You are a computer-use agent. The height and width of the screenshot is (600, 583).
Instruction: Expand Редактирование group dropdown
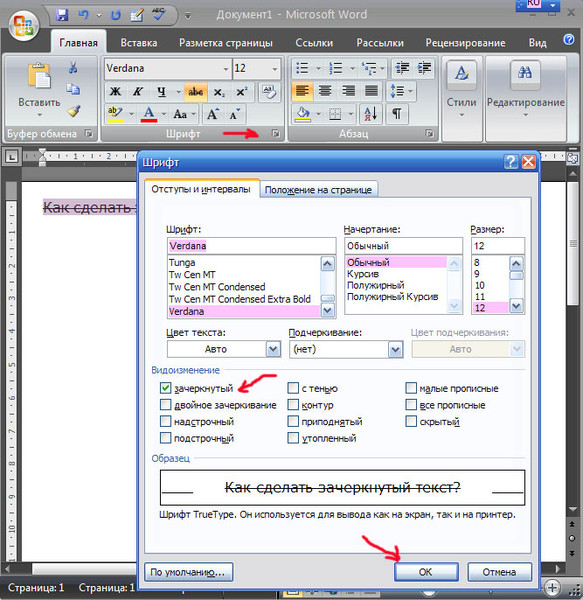[x=526, y=115]
